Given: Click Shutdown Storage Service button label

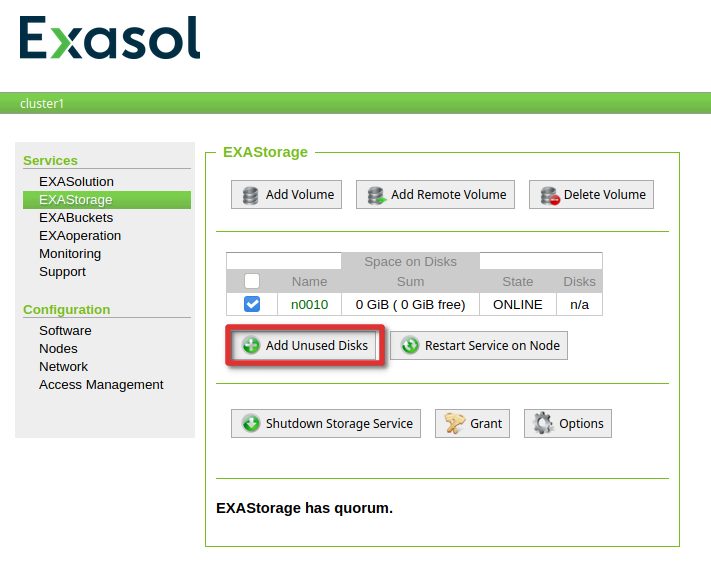Looking at the screenshot, I should 339,423.
